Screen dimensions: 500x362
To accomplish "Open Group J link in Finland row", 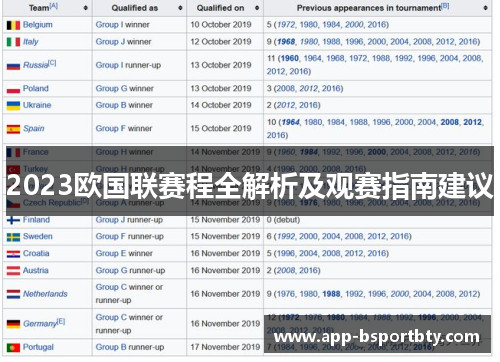I will 110,220.
